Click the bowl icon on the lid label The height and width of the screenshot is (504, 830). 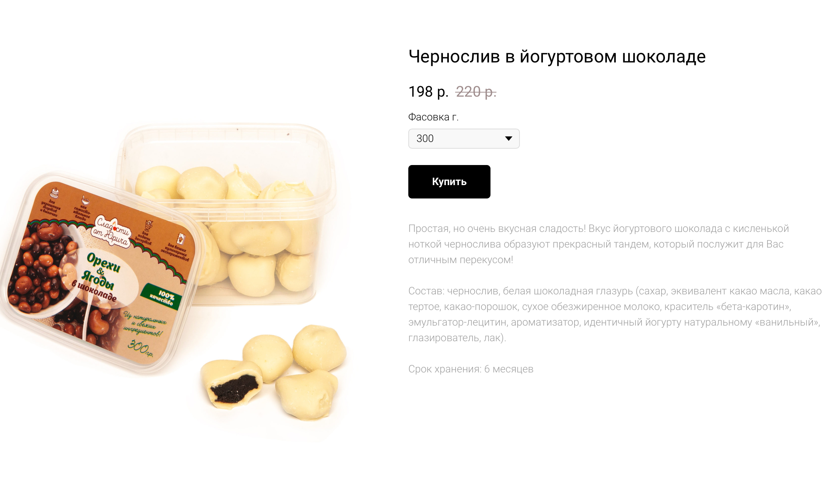pyautogui.click(x=86, y=201)
